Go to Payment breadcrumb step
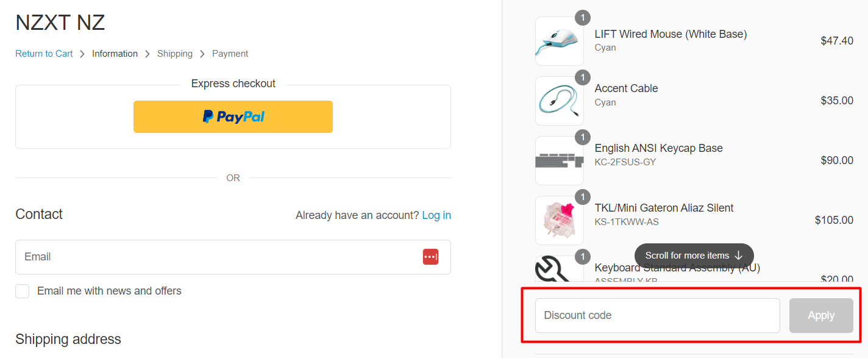Image resolution: width=868 pixels, height=358 pixels. [230, 54]
